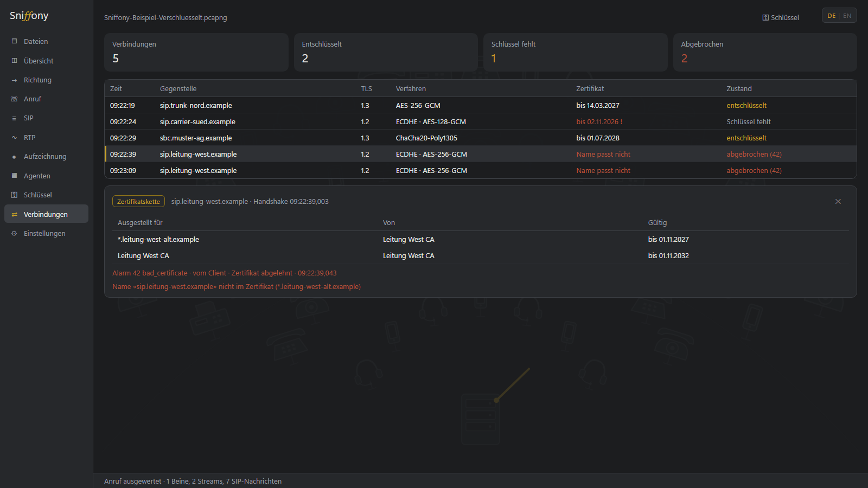Open the Dateien icon in the sidebar

[x=14, y=41]
